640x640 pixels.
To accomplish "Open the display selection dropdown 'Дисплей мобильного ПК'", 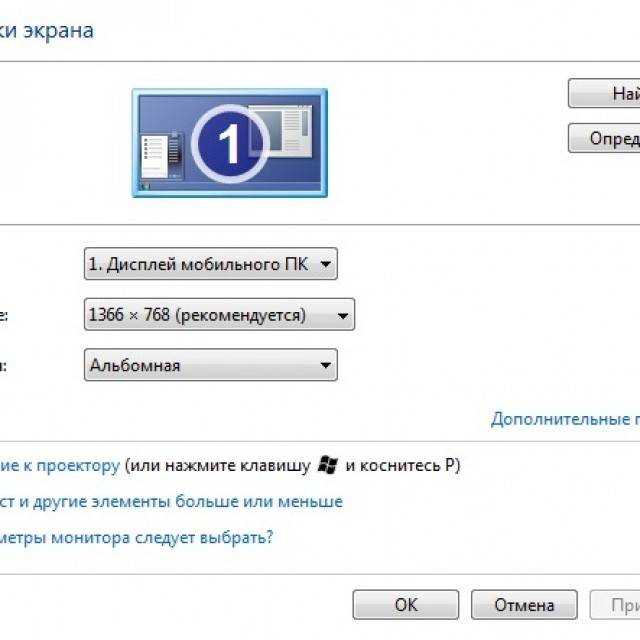I will [x=211, y=264].
